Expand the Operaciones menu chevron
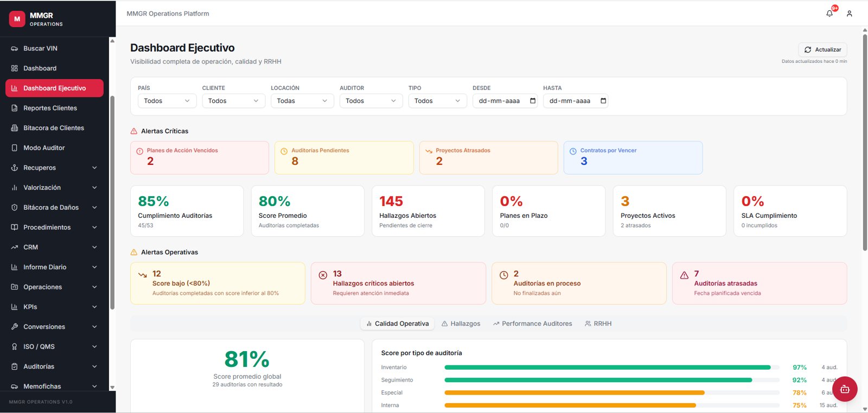Screen dimensions: 868x413 tap(94, 287)
